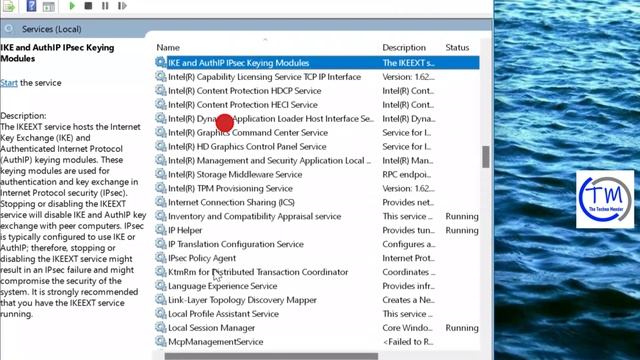The height and width of the screenshot is (360, 640).
Task: Click gear icon of Intel TPM Provisioning Service
Action: 160,188
